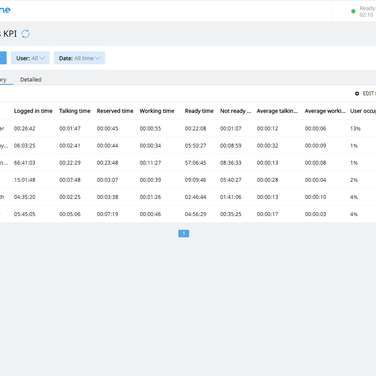Sort by Working time column header

coord(157,111)
